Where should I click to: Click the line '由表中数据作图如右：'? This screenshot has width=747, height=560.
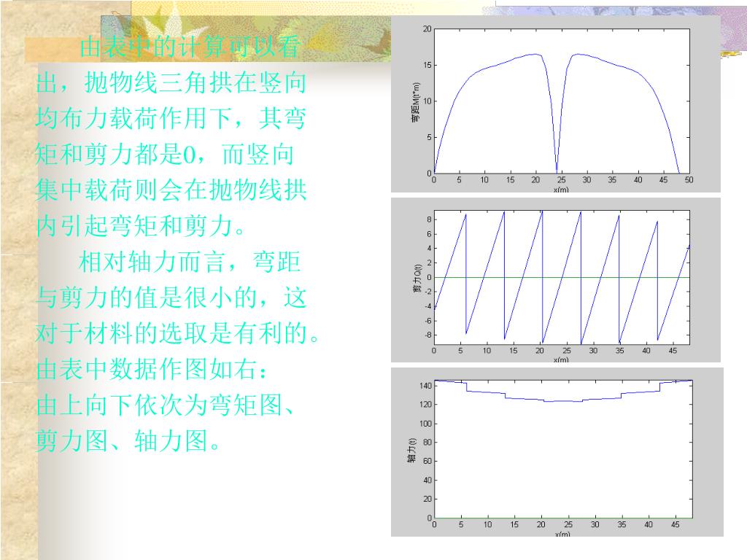(x=152, y=370)
